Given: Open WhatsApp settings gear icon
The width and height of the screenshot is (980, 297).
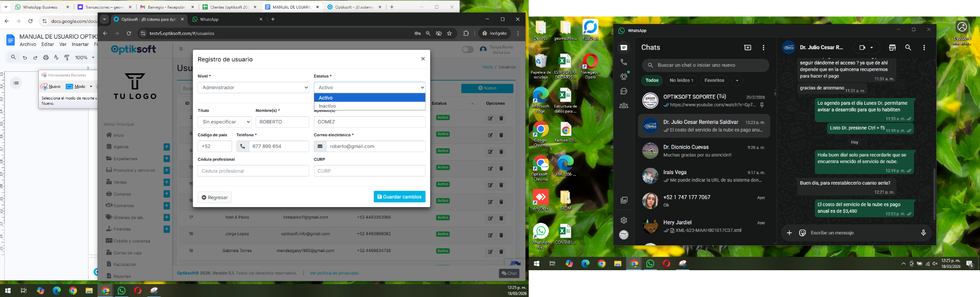Looking at the screenshot, I should tap(624, 220).
